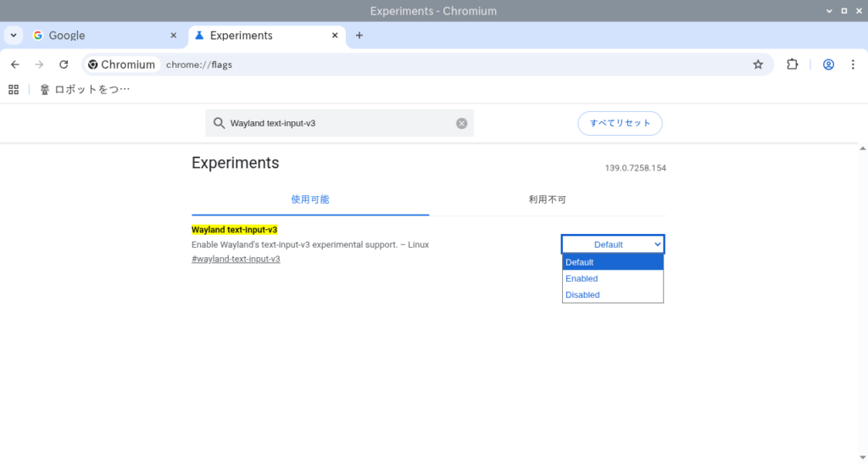Reload the current page

(x=64, y=64)
